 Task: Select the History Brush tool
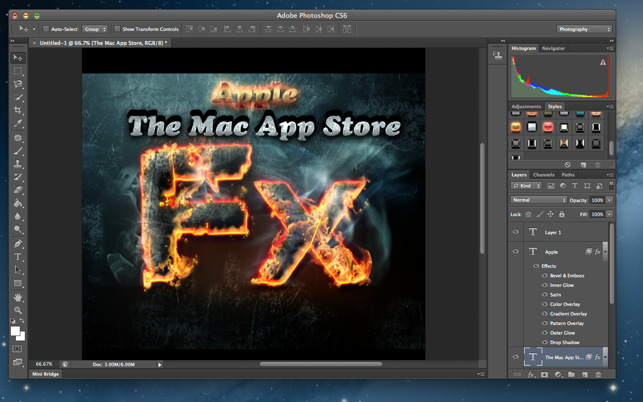18,177
